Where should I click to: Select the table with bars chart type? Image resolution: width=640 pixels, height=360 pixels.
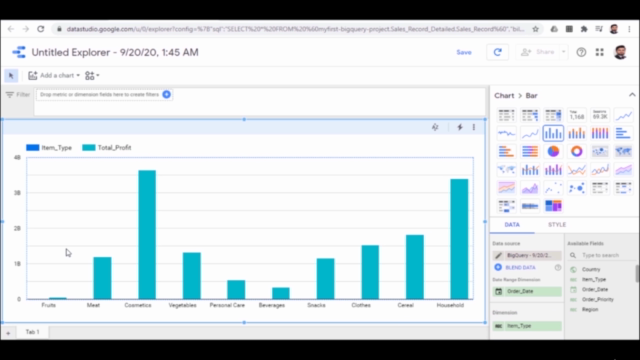point(530,116)
